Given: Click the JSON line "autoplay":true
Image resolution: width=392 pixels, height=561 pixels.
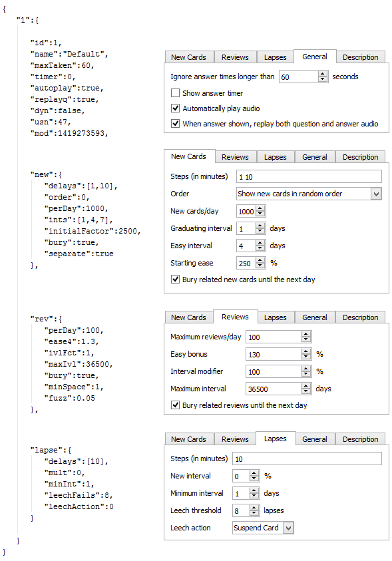Looking at the screenshot, I should coord(67,88).
